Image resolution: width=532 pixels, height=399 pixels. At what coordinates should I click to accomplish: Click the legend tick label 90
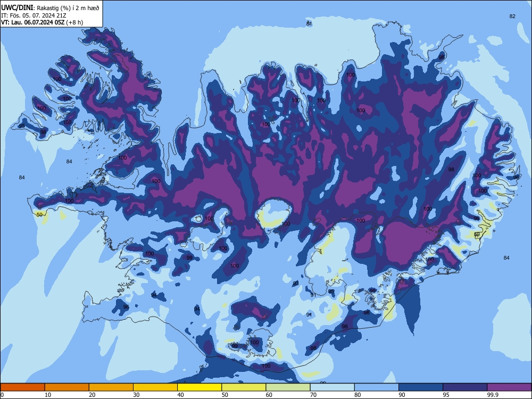click(x=402, y=395)
